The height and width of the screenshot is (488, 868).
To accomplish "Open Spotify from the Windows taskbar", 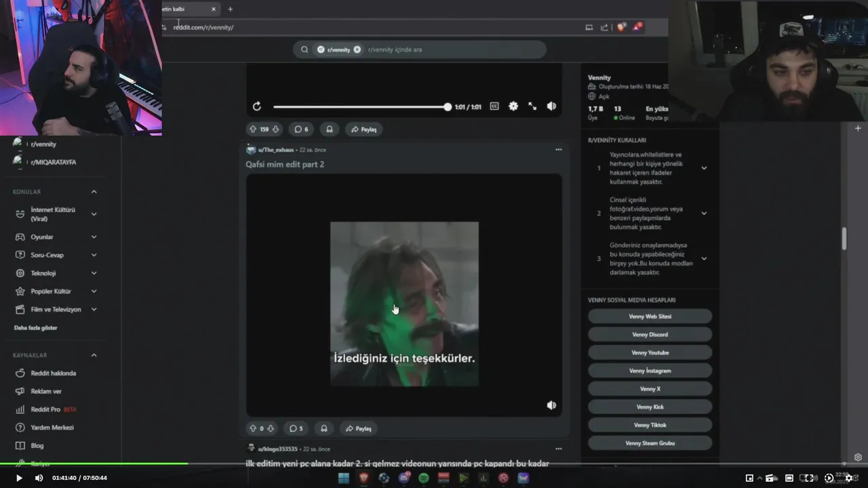I will click(x=424, y=478).
